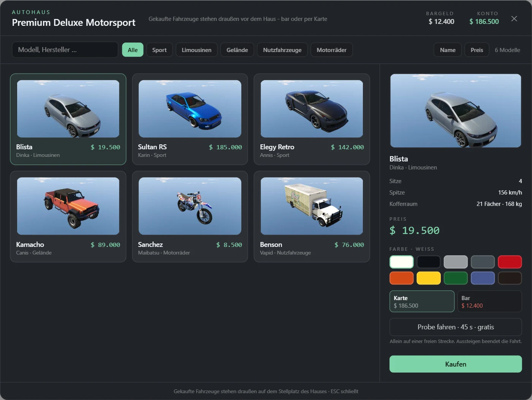
Task: Click the Konto balance $ 186.500
Action: pos(484,22)
